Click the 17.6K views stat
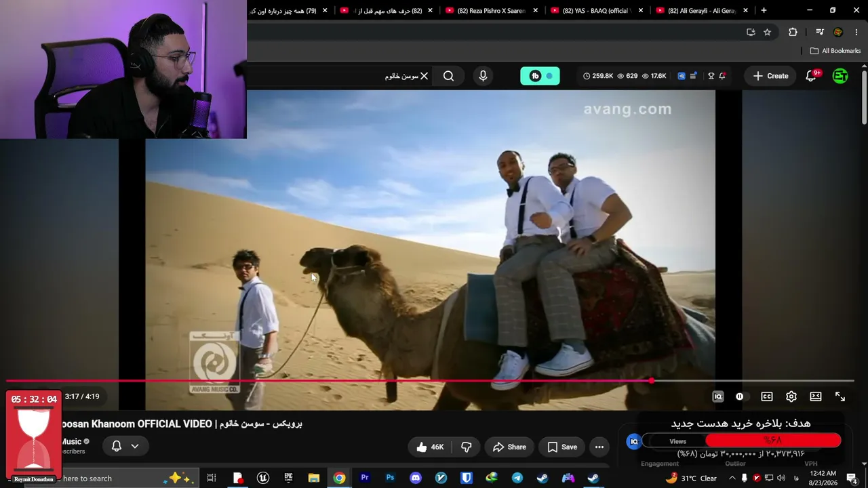This screenshot has height=488, width=868. pos(654,76)
